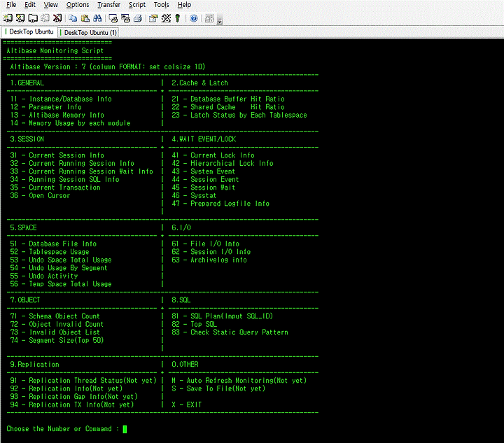Click '23 - Latch Status by Each Tablespace'

pyautogui.click(x=239, y=115)
